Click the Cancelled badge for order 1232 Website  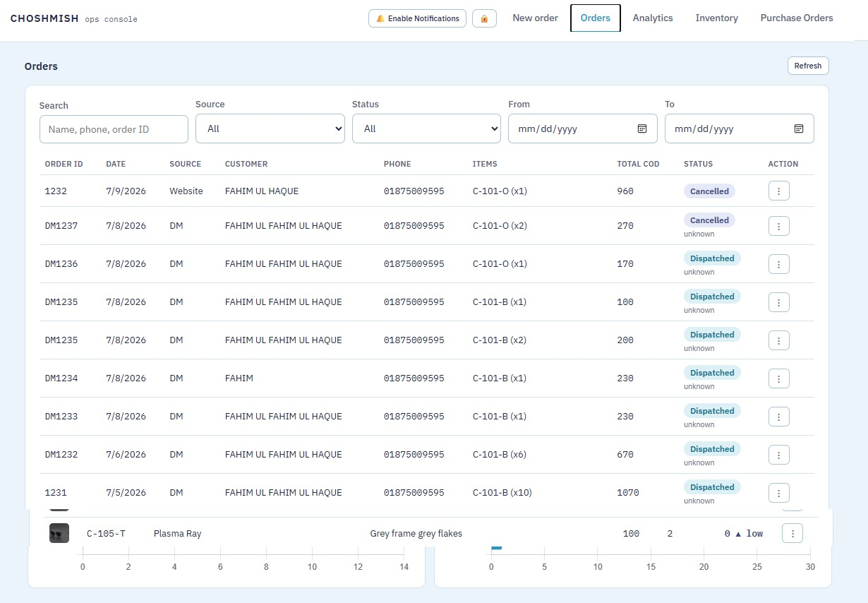pyautogui.click(x=709, y=191)
